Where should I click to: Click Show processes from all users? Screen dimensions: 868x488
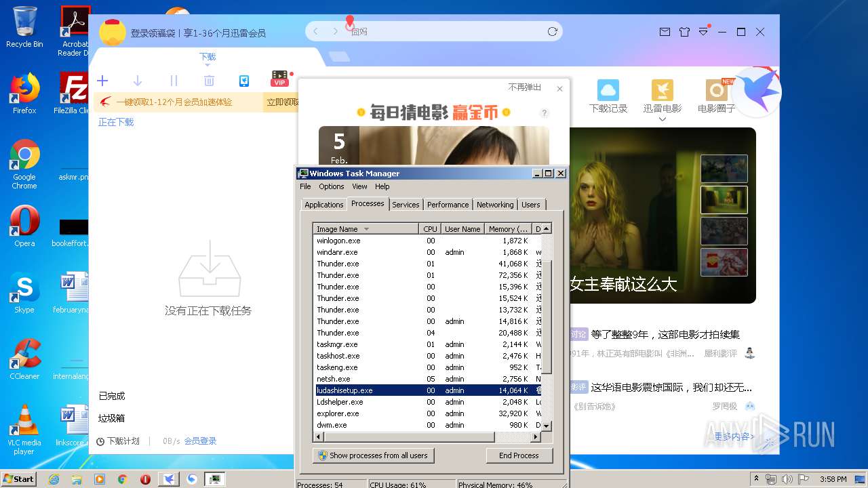click(x=373, y=455)
